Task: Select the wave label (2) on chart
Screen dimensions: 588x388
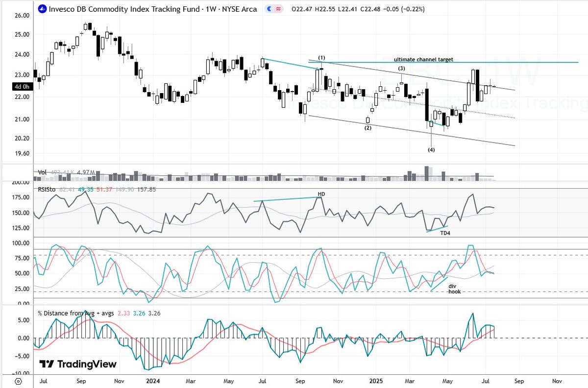Action: pos(367,128)
